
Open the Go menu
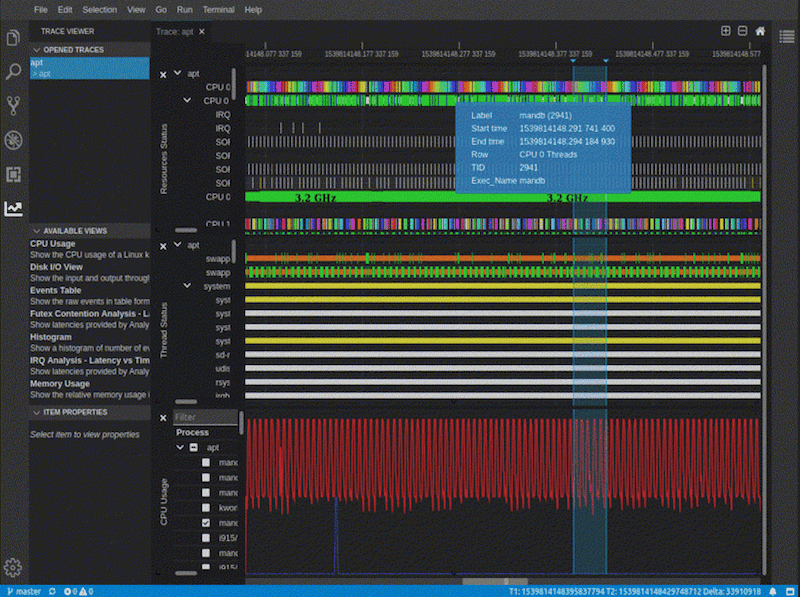pyautogui.click(x=161, y=10)
